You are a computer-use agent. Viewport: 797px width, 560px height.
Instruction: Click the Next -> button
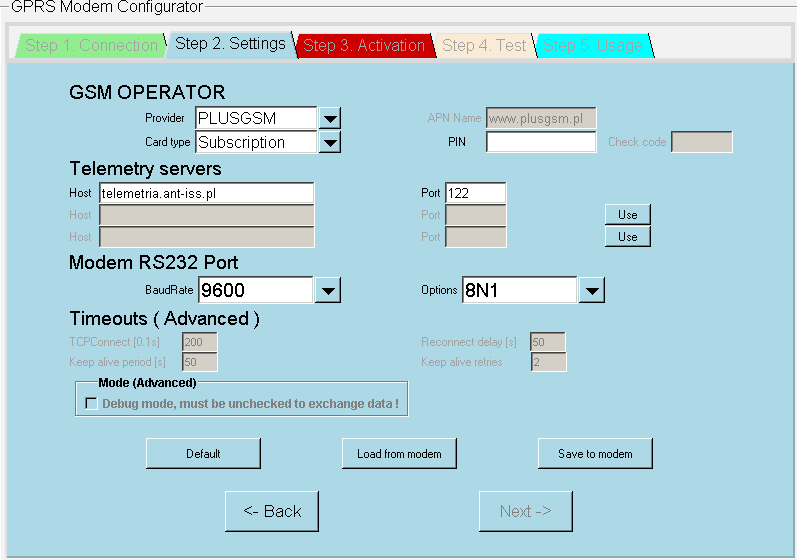tap(526, 511)
